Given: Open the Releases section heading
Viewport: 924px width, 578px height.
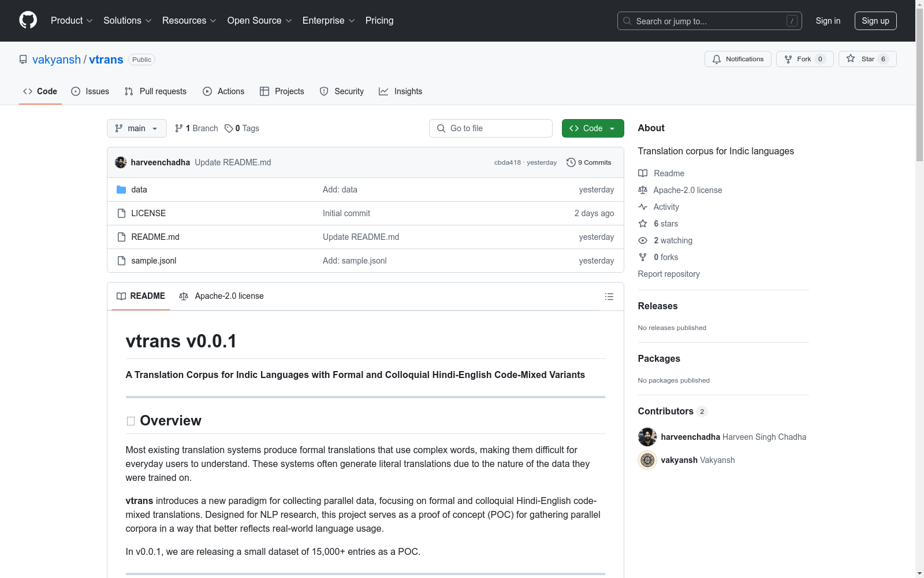Looking at the screenshot, I should [x=658, y=306].
